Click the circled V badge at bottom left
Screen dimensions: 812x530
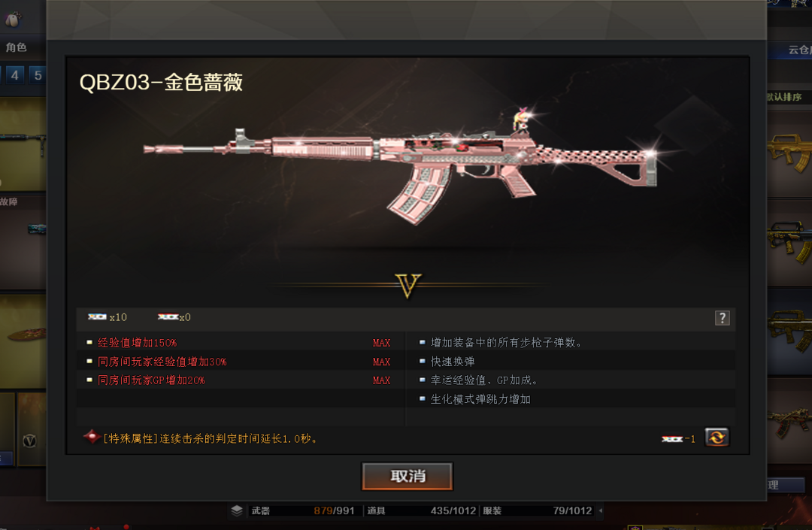(29, 441)
